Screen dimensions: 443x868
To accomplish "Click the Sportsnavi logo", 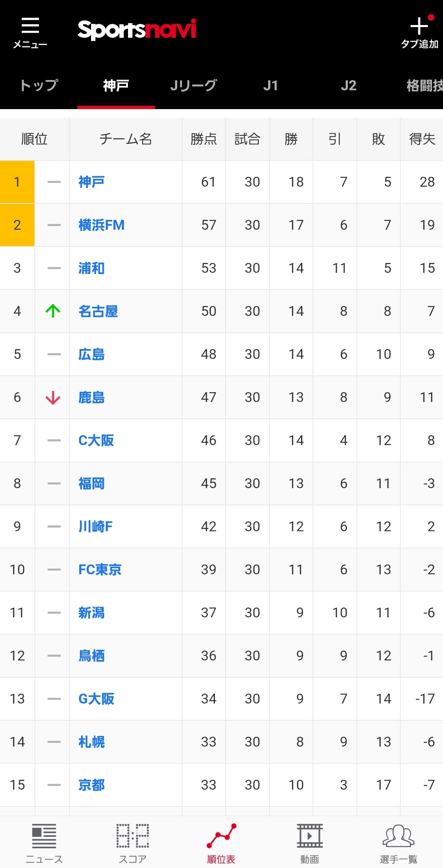I will pyautogui.click(x=137, y=30).
